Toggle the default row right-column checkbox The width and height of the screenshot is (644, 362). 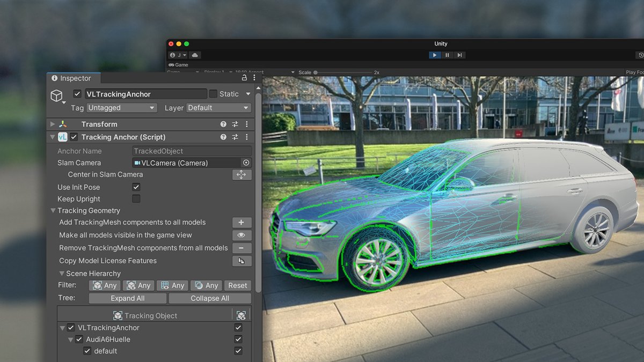(238, 351)
